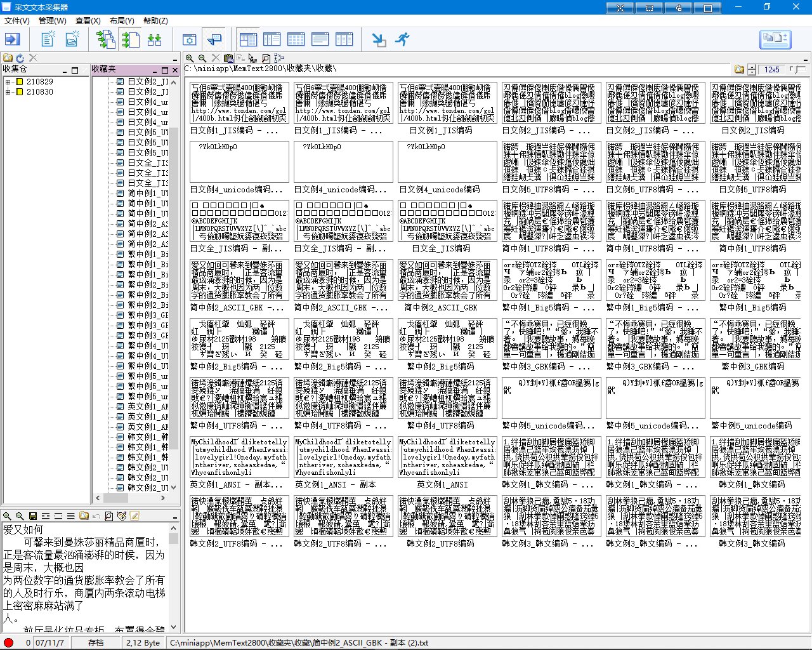Click the running man icon in the main toolbar

[x=402, y=39]
